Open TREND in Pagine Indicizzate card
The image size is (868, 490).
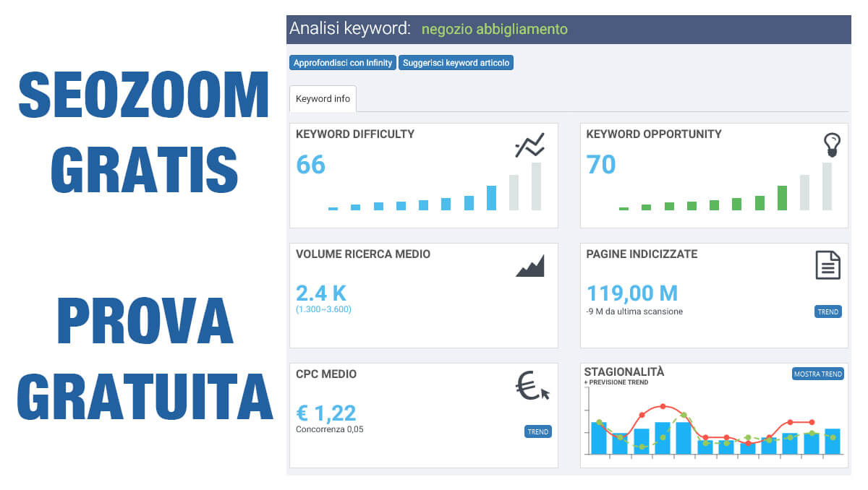827,312
